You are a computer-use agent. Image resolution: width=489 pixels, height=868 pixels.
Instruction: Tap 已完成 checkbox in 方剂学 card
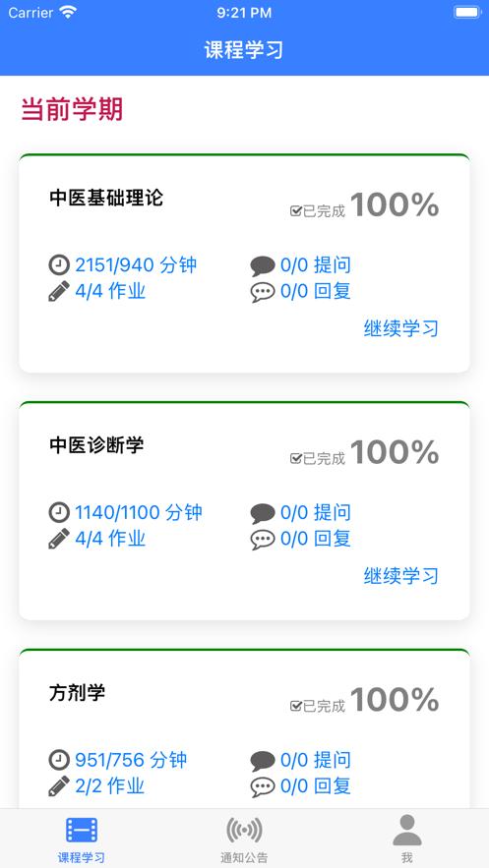click(x=296, y=706)
